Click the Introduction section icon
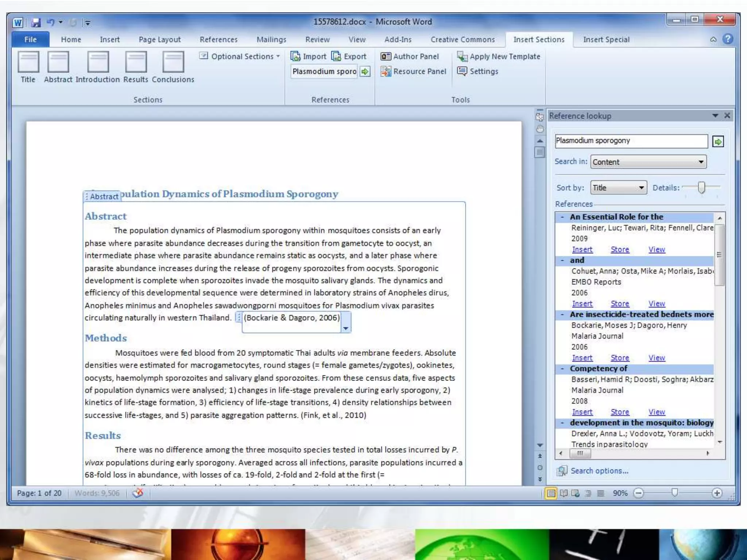 [x=97, y=62]
